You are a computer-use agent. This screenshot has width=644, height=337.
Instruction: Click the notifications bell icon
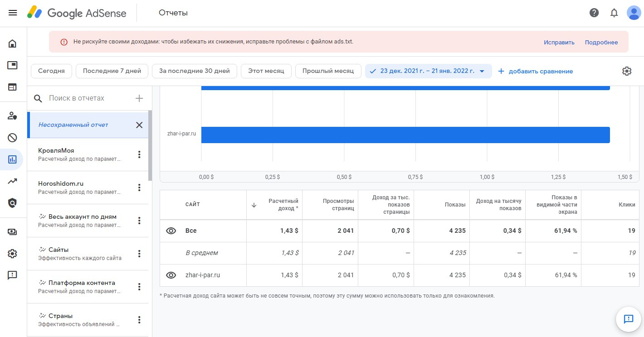coord(614,13)
